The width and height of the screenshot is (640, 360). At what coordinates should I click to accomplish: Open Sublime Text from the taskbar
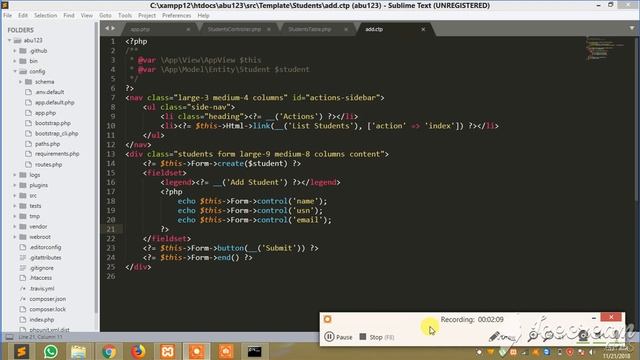[x=21, y=351]
